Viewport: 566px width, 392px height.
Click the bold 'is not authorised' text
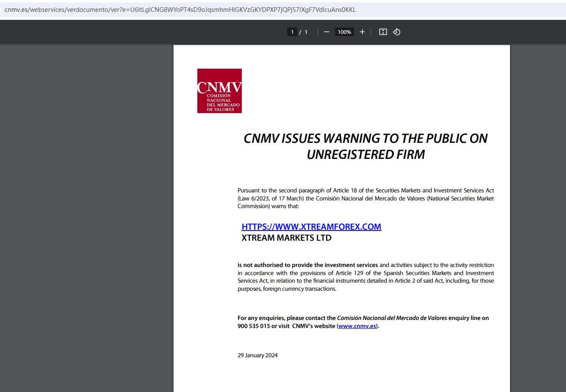click(x=261, y=265)
